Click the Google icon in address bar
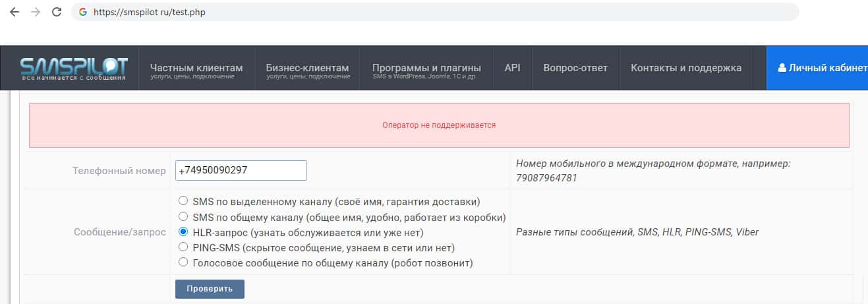This screenshot has height=304, width=868. 83,12
